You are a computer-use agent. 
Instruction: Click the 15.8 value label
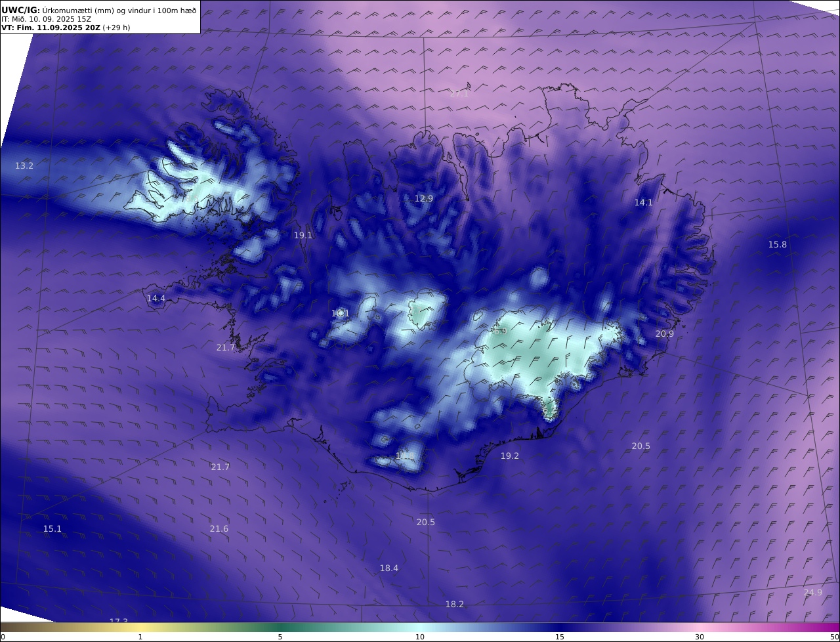click(x=778, y=245)
